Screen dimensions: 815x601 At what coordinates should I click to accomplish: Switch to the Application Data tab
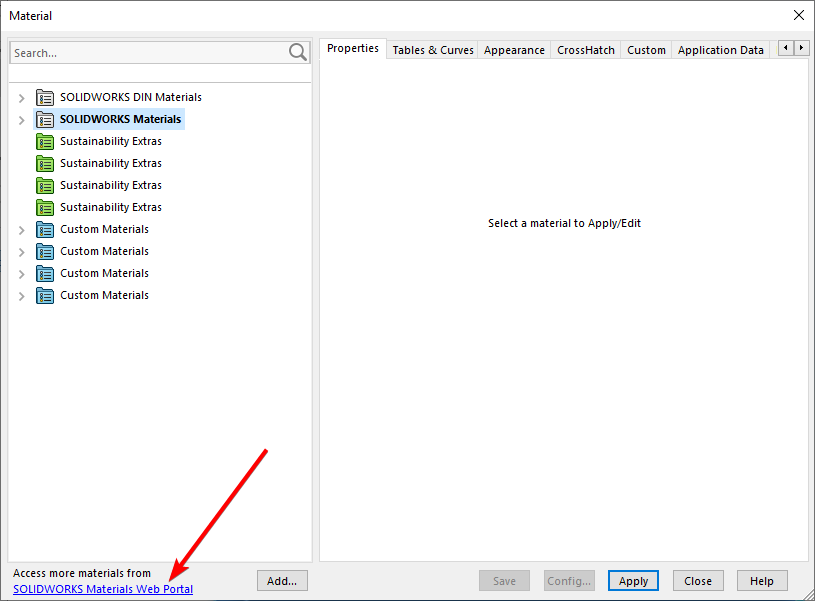coord(720,50)
